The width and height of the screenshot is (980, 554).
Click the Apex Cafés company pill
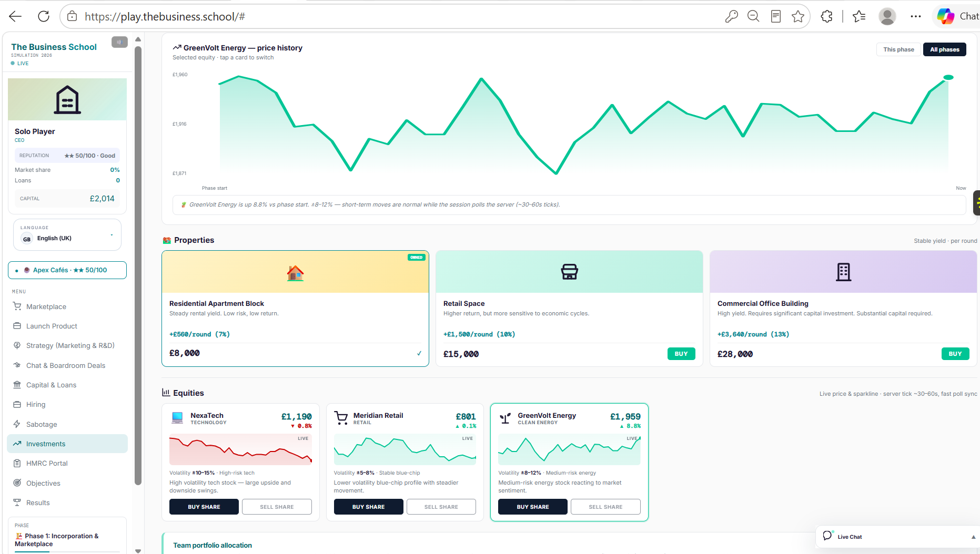(67, 270)
